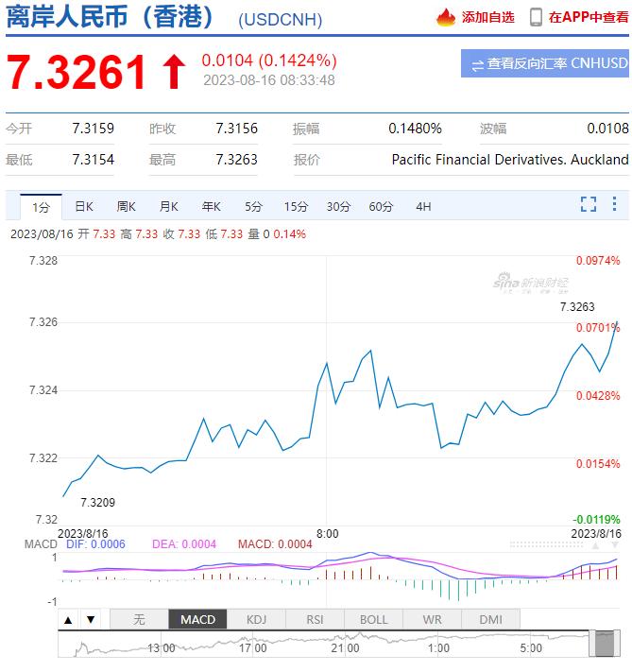The height and width of the screenshot is (672, 632).
Task: Click the 最低 value 7.3154
Action: coord(93,160)
